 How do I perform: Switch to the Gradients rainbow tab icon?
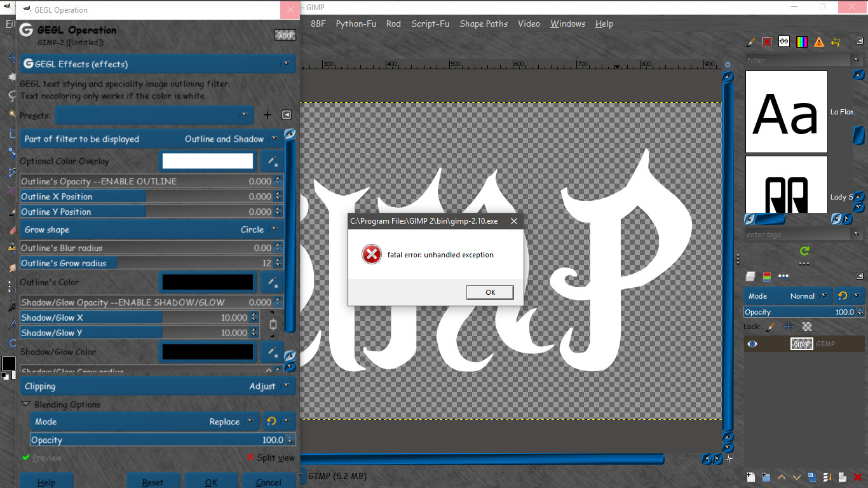click(x=802, y=42)
